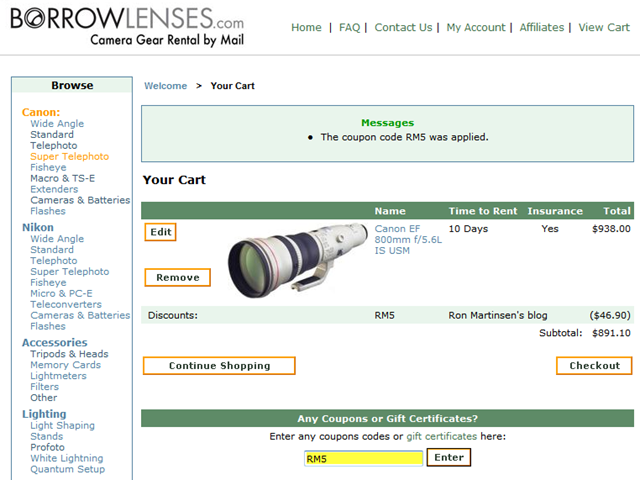This screenshot has width=640, height=480.
Task: Browse Nikon Wide Angle lenses
Action: [x=57, y=239]
